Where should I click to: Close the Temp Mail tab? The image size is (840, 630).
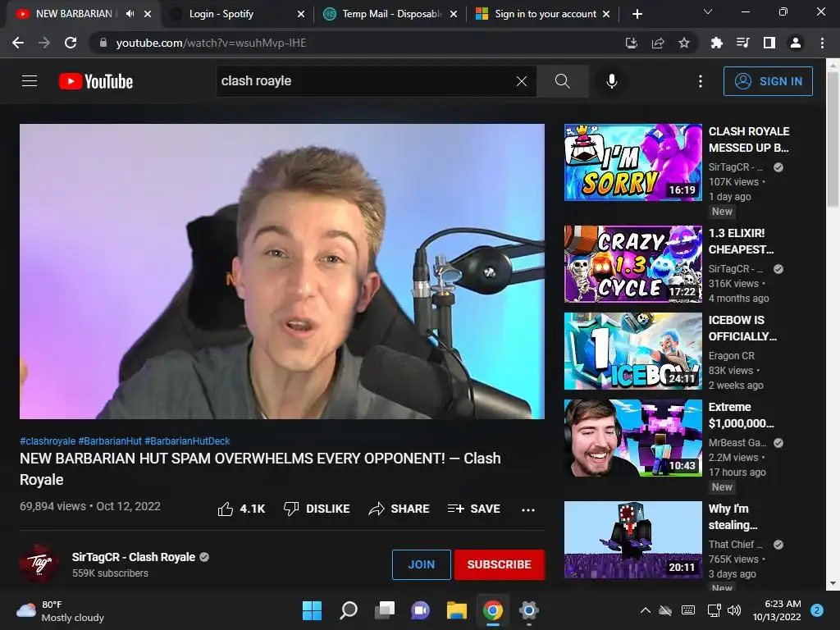pos(453,14)
